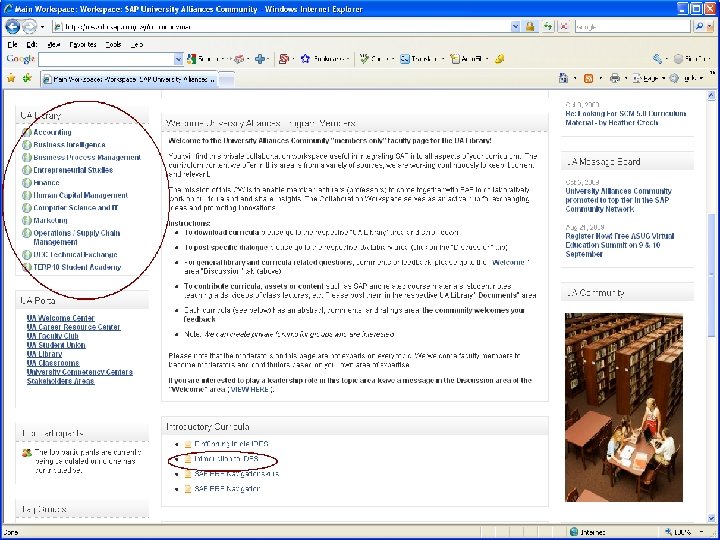The height and width of the screenshot is (540, 720).
Task: Click the empty New Tab button
Action: pyautogui.click(x=226, y=80)
